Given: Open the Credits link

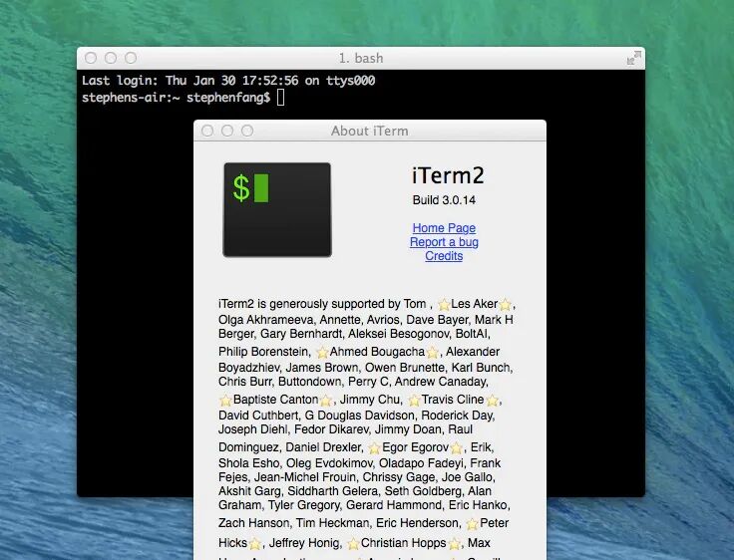Looking at the screenshot, I should point(444,256).
